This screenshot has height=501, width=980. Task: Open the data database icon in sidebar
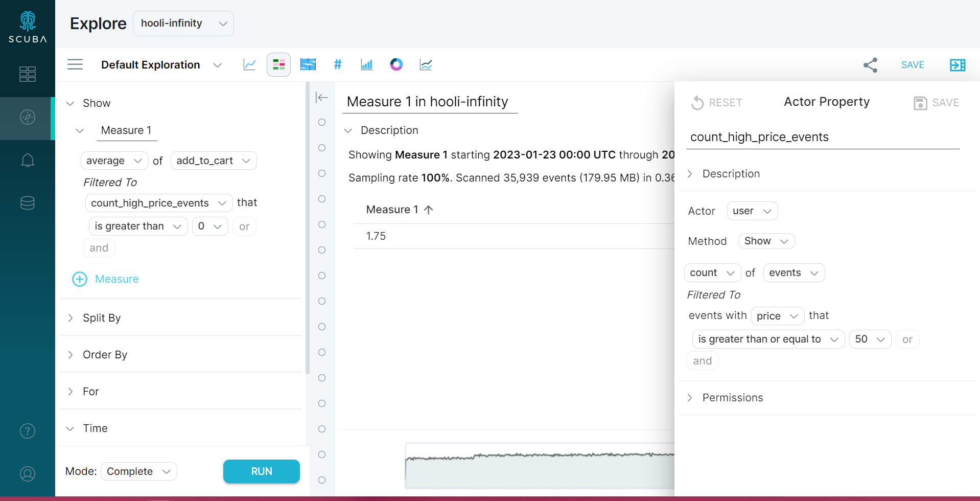(x=28, y=203)
